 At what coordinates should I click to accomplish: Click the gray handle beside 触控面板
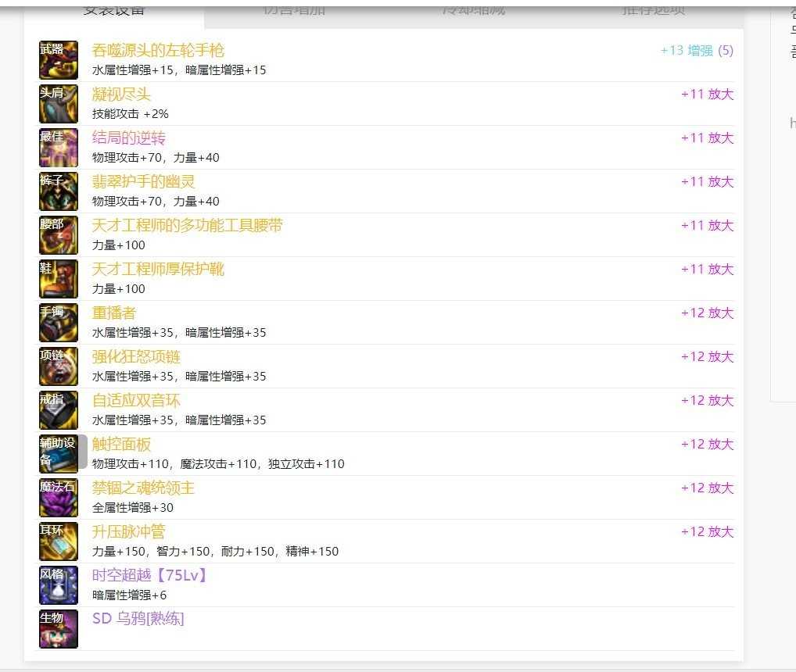point(83,452)
